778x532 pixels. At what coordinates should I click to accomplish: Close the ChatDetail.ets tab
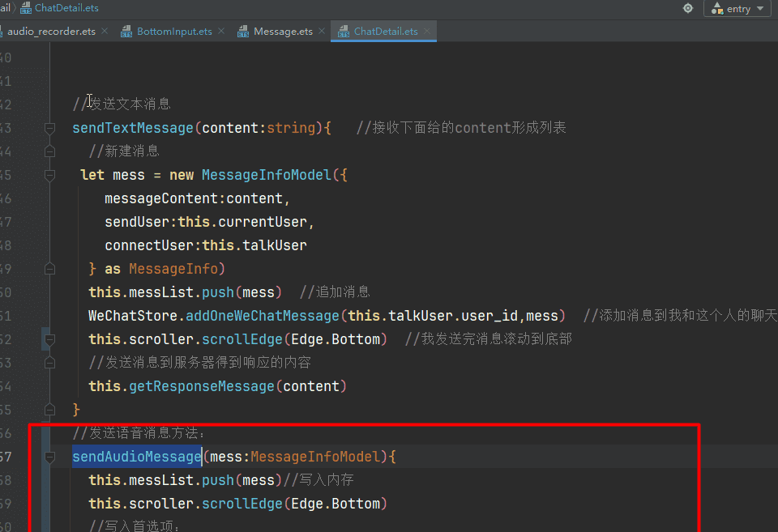pyautogui.click(x=427, y=32)
